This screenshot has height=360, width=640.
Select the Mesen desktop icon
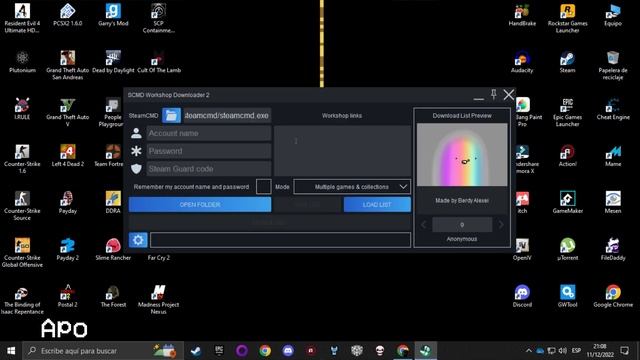pos(613,202)
